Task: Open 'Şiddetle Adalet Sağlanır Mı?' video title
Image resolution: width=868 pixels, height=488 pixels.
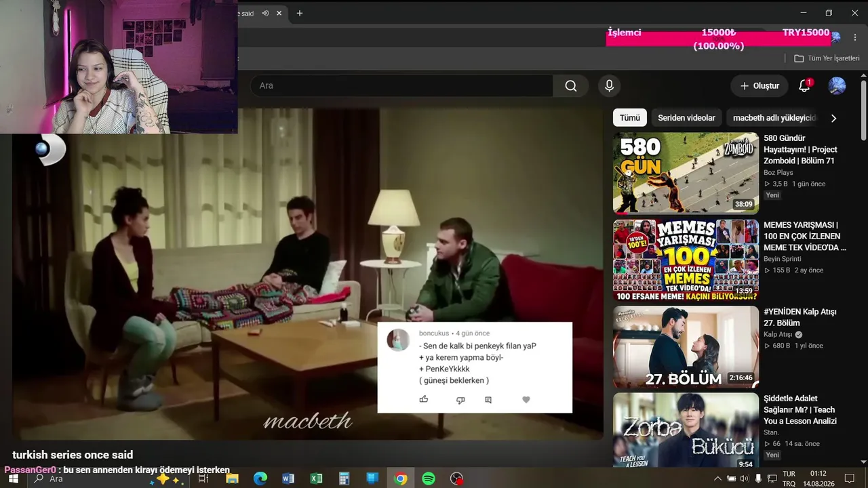Action: 800,410
